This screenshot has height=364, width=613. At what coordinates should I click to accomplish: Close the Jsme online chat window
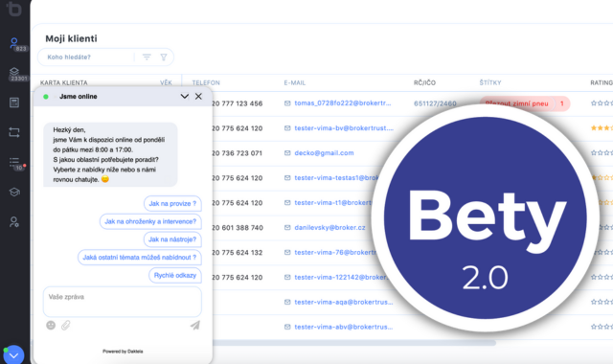[198, 96]
